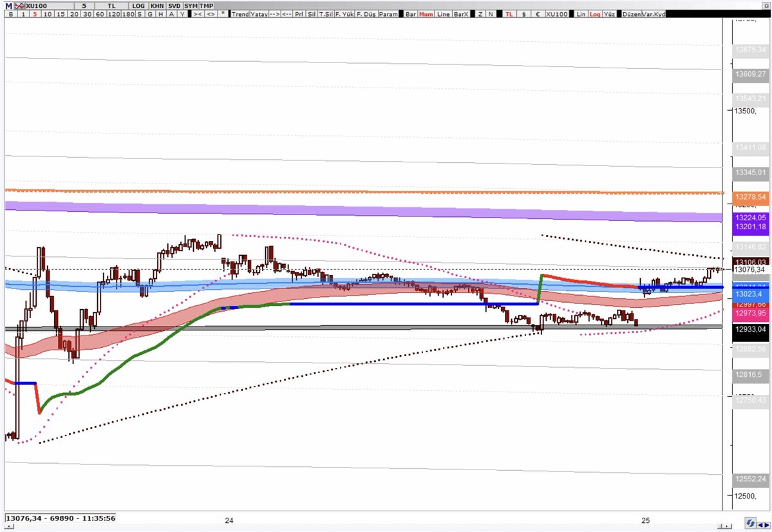Switch to 180-minute period
The image size is (772, 532).
[x=127, y=14]
